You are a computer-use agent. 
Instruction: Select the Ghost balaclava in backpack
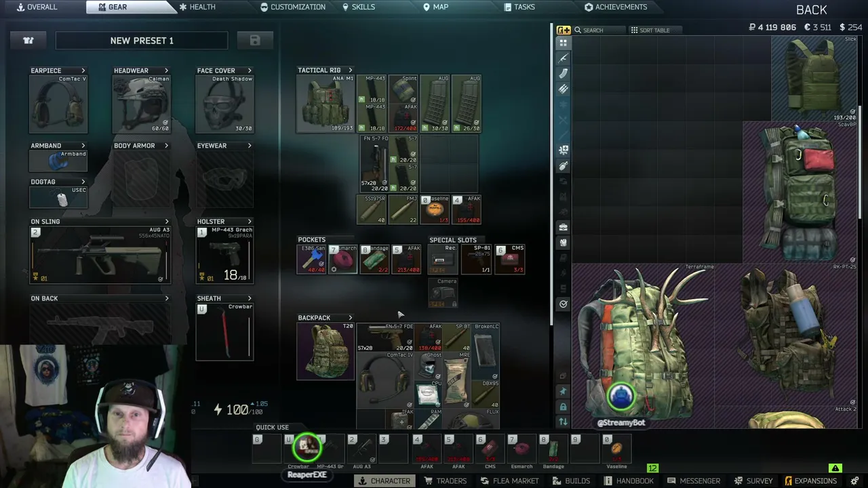[428, 365]
